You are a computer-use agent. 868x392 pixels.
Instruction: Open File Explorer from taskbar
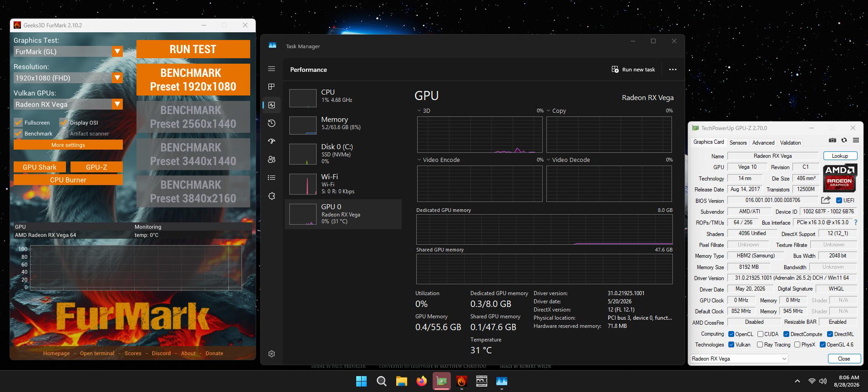coord(401,381)
